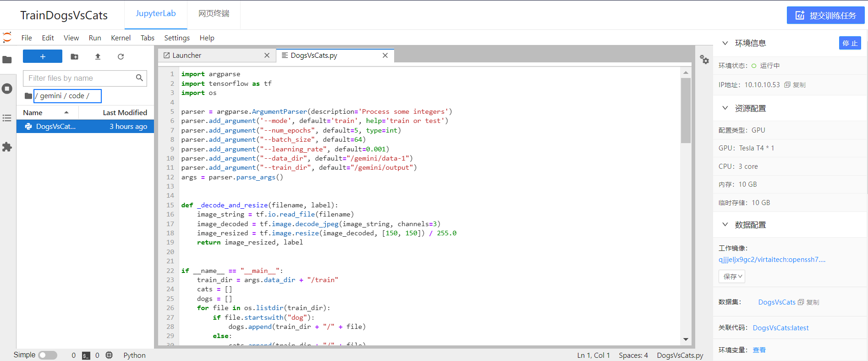The height and width of the screenshot is (361, 868).
Task: Open the Tabs menu
Action: point(147,38)
